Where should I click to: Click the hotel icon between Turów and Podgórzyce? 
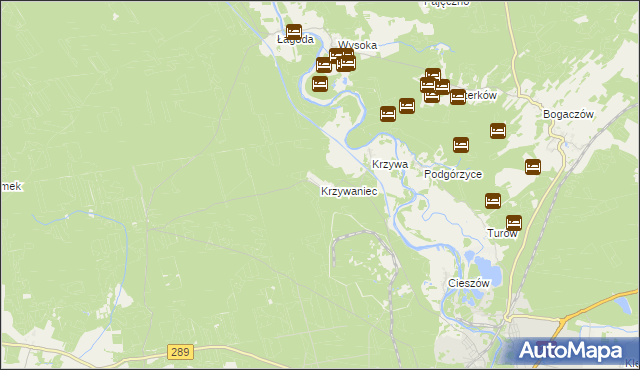(493, 201)
